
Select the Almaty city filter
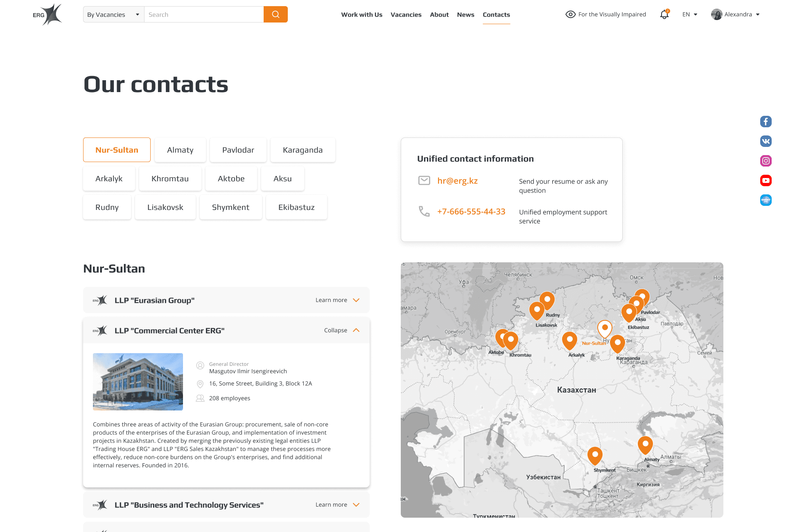[180, 150]
